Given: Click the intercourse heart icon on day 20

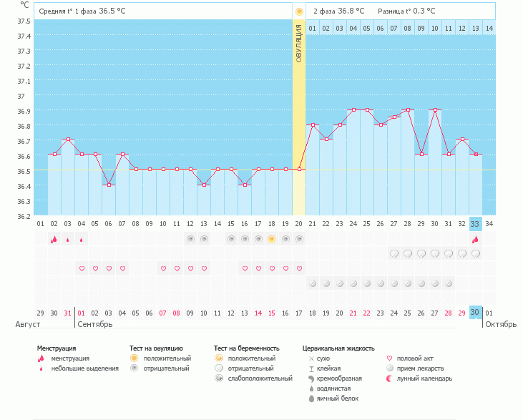Looking at the screenshot, I should pyautogui.click(x=299, y=268).
